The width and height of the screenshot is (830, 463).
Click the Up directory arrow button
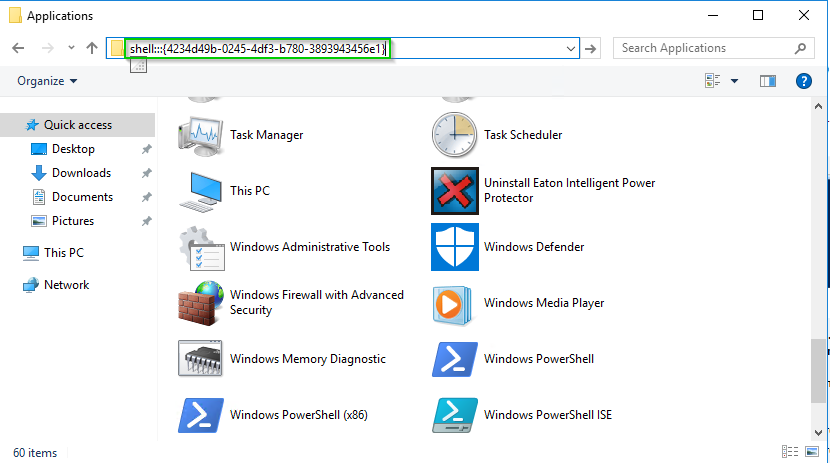(92, 48)
